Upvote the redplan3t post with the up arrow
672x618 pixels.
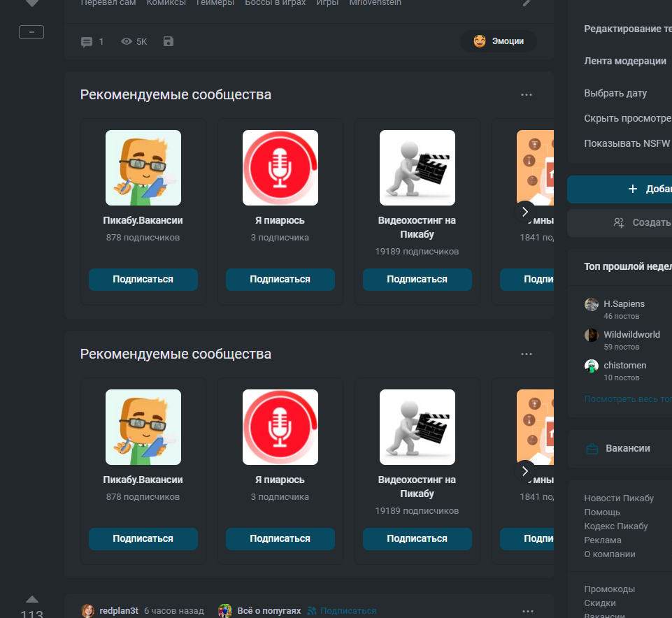(32, 599)
